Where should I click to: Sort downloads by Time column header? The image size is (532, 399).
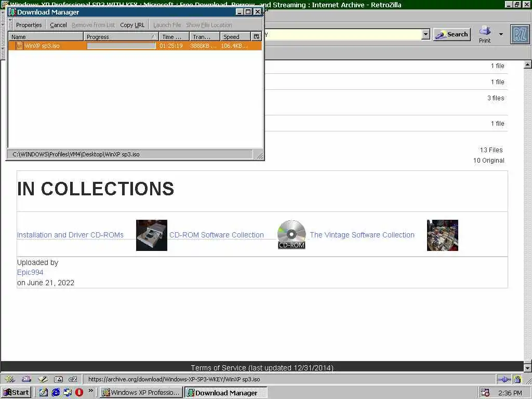click(x=174, y=37)
